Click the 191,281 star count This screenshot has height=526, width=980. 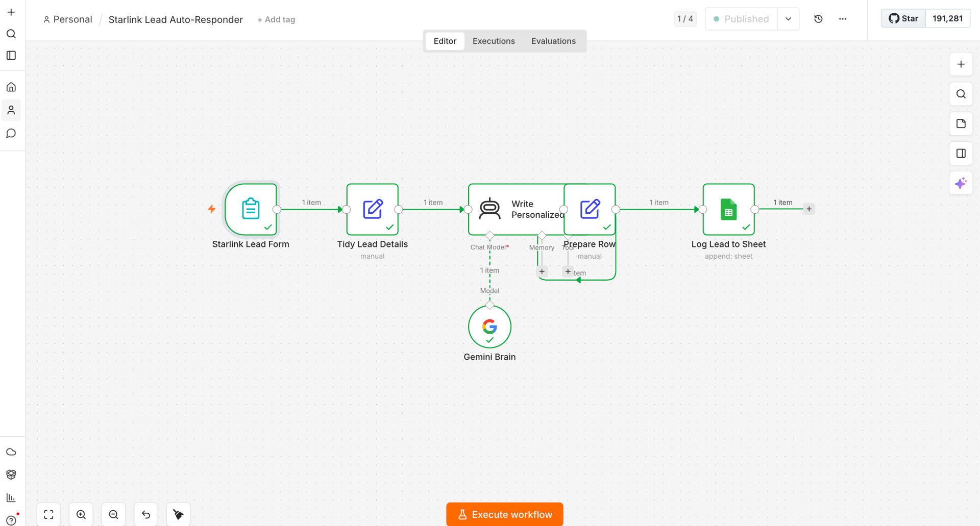tap(948, 18)
